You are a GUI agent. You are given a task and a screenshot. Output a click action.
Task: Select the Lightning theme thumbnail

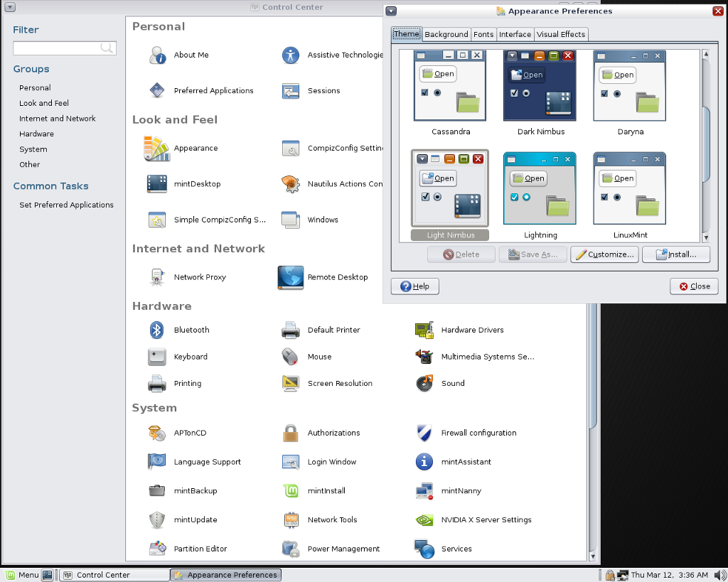click(540, 188)
